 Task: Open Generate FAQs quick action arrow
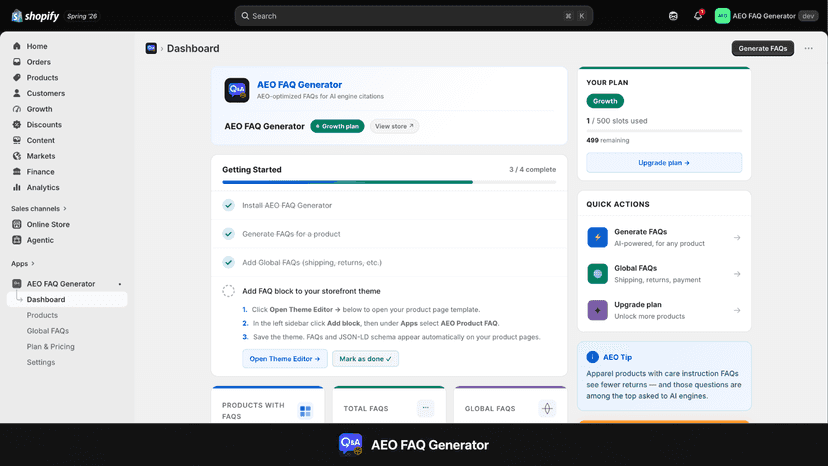click(737, 238)
